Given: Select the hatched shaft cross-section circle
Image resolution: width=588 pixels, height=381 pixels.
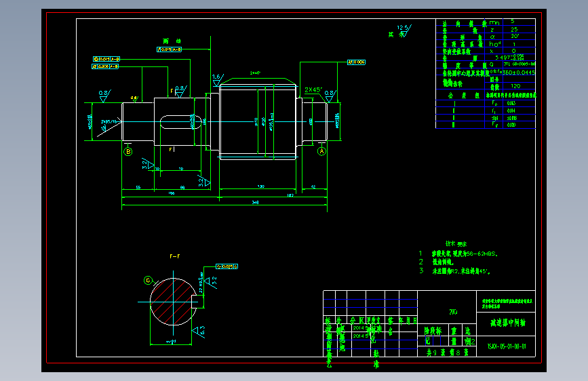Looking at the screenshot, I should point(173,302).
